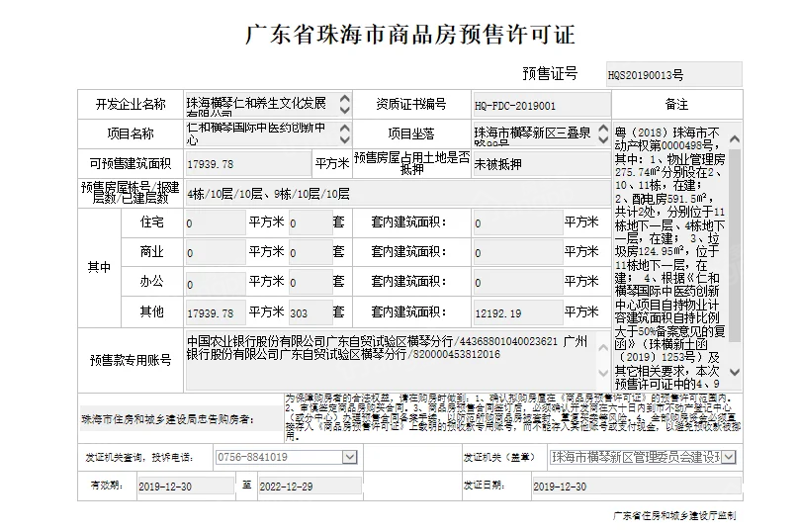Click the validity end date 2022-12-29
The image size is (799, 532).
(310, 487)
